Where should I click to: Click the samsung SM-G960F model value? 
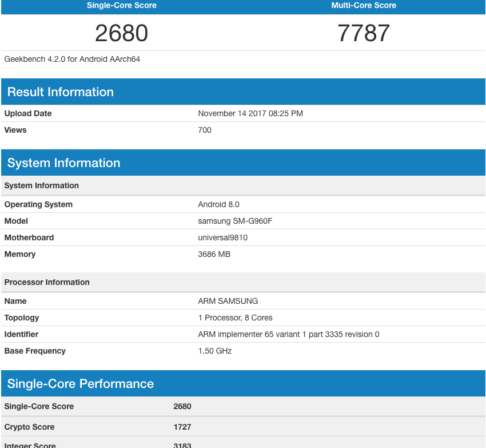click(x=235, y=221)
